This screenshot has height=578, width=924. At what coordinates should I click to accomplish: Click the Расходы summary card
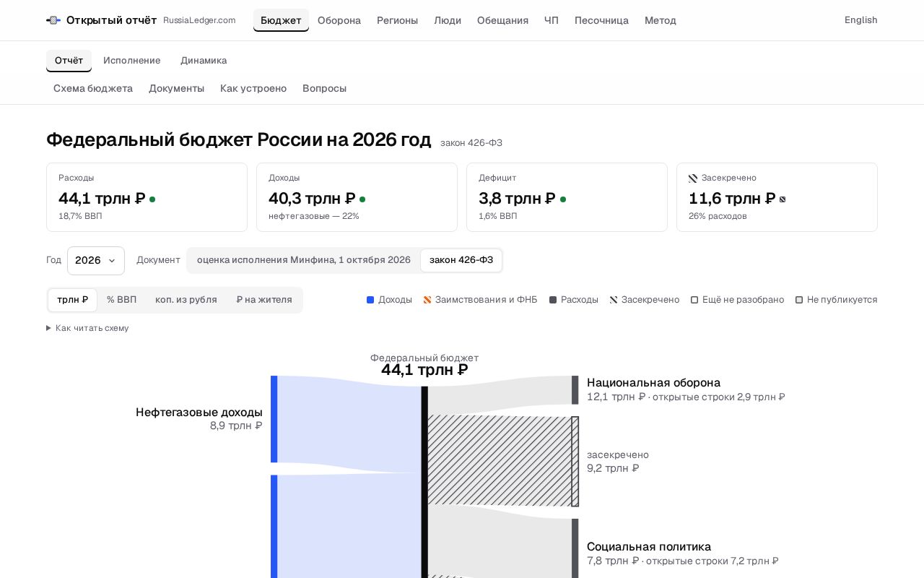pyautogui.click(x=147, y=197)
